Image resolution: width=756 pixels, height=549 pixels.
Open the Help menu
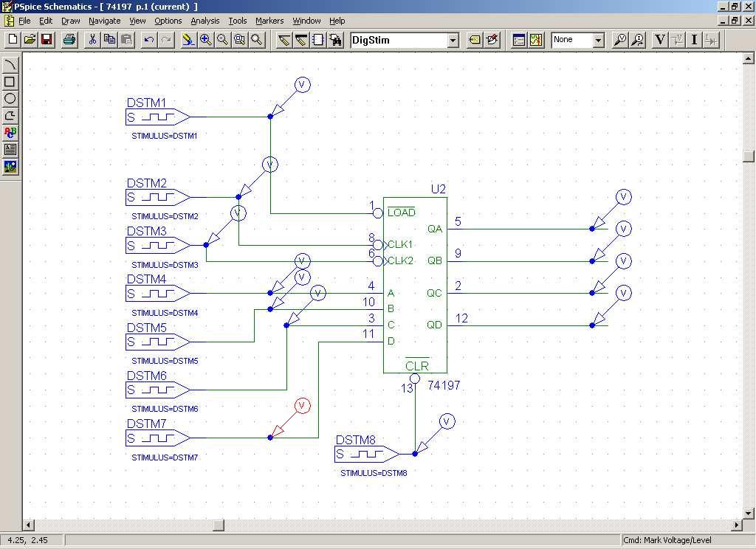pyautogui.click(x=337, y=21)
